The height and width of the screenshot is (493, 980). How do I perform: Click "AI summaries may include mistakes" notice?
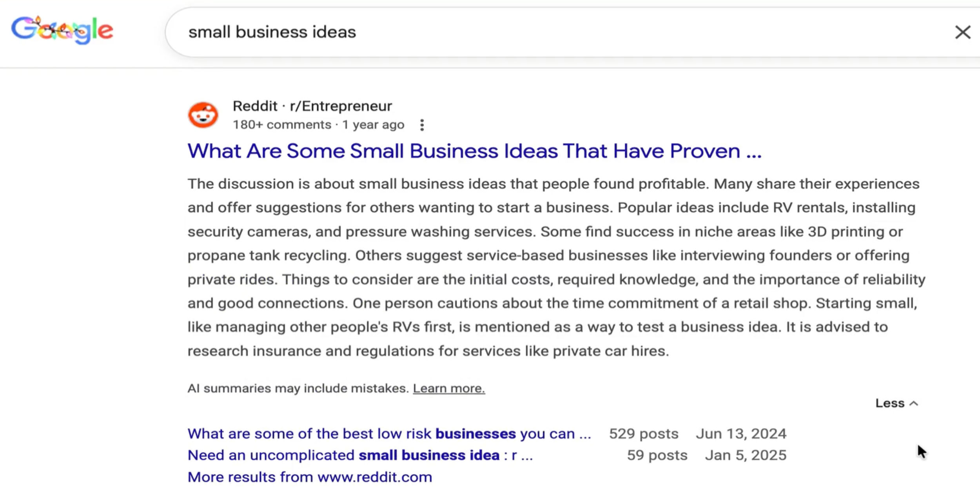[298, 388]
